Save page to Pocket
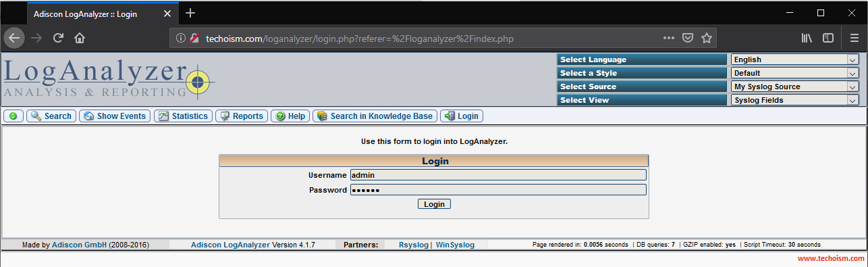868x267 pixels. coord(687,38)
